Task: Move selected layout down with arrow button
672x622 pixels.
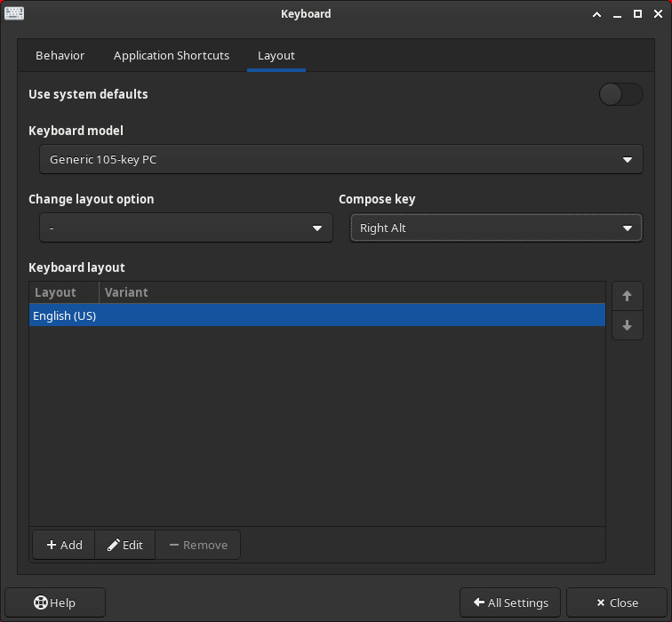Action: point(627,325)
